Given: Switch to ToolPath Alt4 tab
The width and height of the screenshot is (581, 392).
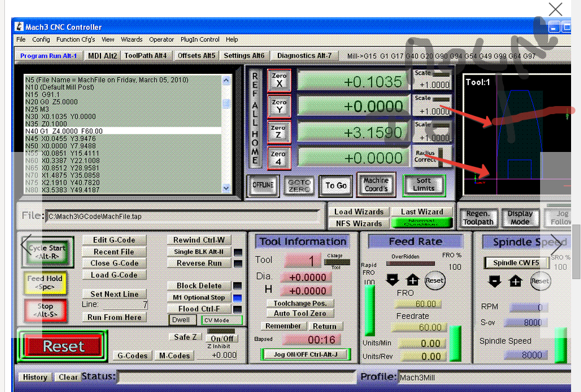Looking at the screenshot, I should point(145,56).
